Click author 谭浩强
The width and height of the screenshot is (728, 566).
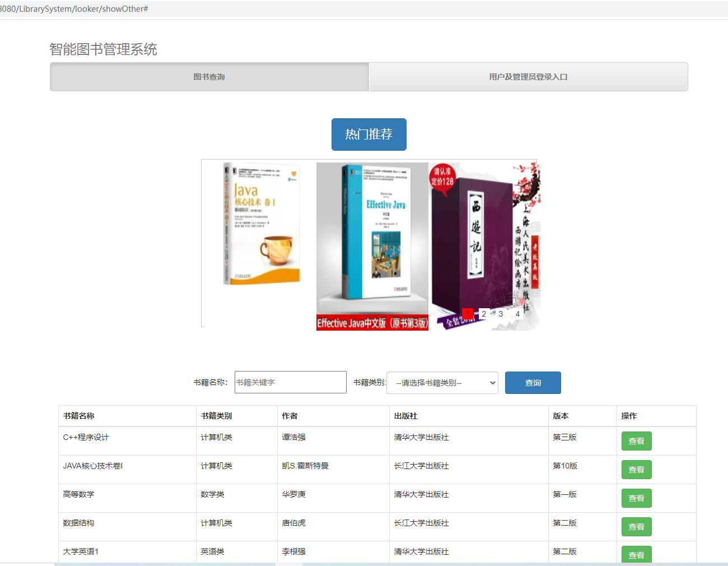coord(293,437)
